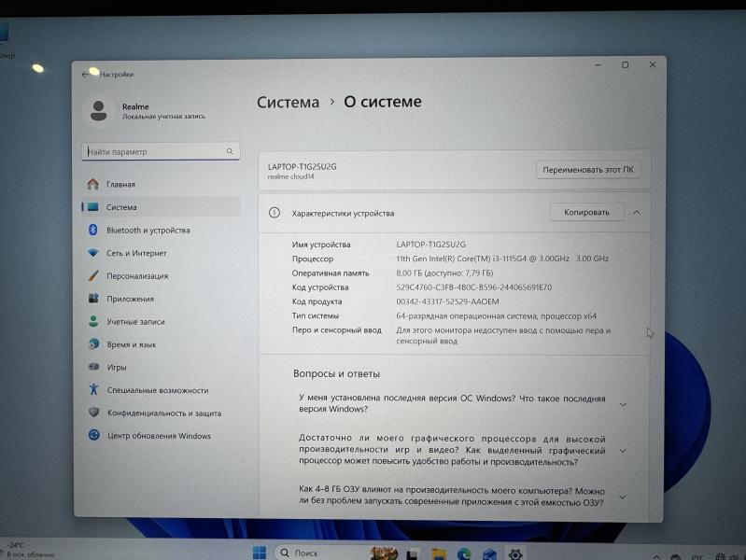Select Bluetooth и устройства in sidebar
Image resolution: width=746 pixels, height=560 pixels.
[148, 231]
